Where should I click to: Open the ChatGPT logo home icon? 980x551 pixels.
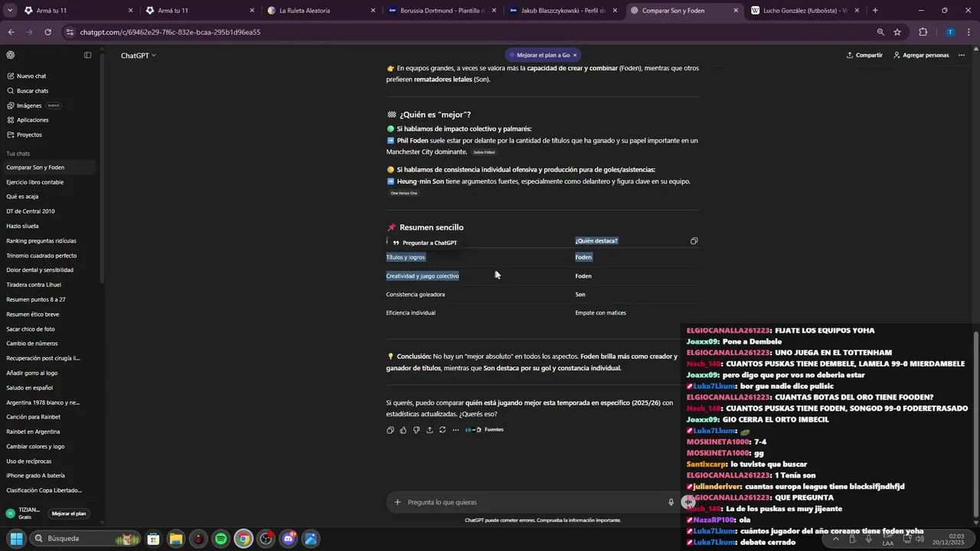tap(11, 55)
